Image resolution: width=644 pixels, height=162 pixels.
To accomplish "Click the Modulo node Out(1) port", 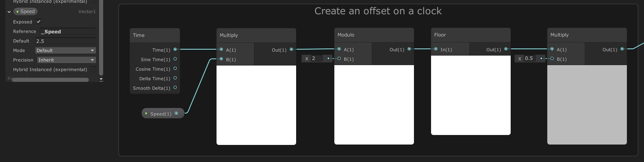I will (x=409, y=49).
